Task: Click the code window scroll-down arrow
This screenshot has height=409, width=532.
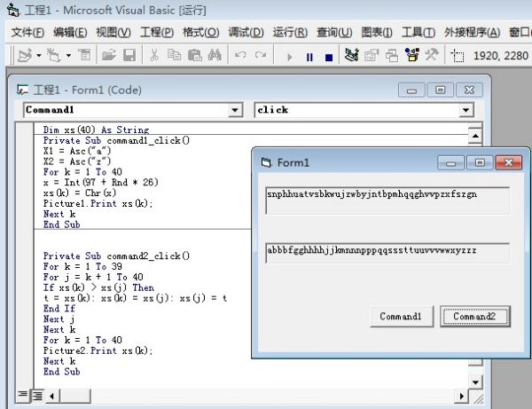Action: 475,382
